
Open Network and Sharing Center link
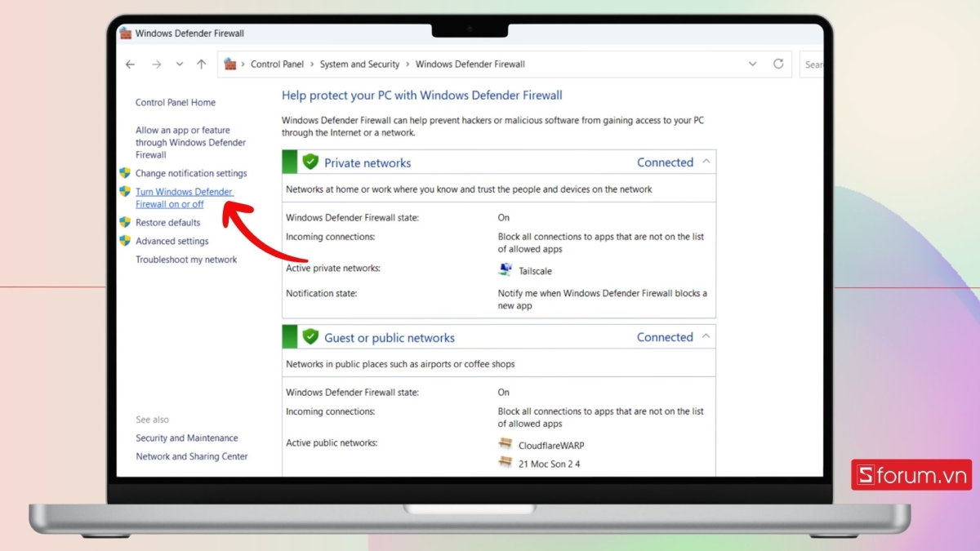pos(192,457)
